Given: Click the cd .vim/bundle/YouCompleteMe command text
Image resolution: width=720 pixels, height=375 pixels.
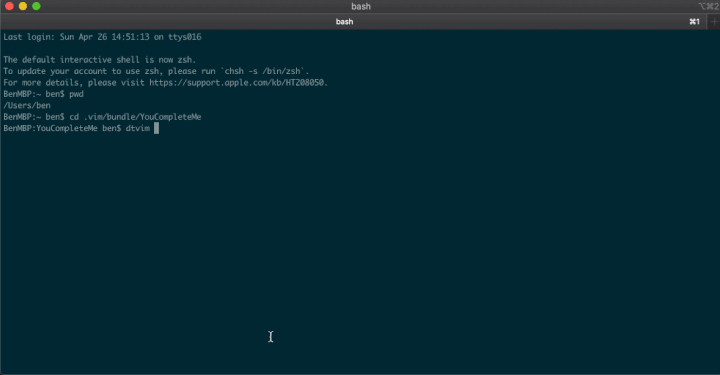Looking at the screenshot, I should pos(135,117).
